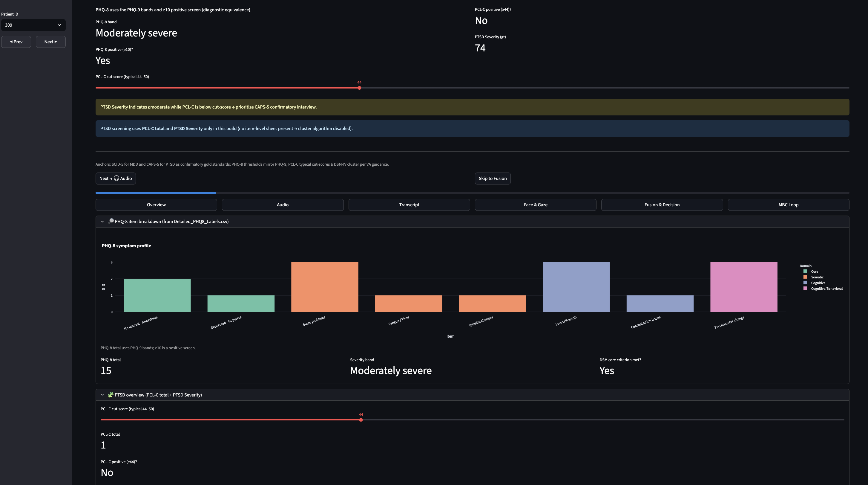This screenshot has height=485, width=868.
Task: Click the top PCL-C cut-score slider handle
Action: [360, 88]
